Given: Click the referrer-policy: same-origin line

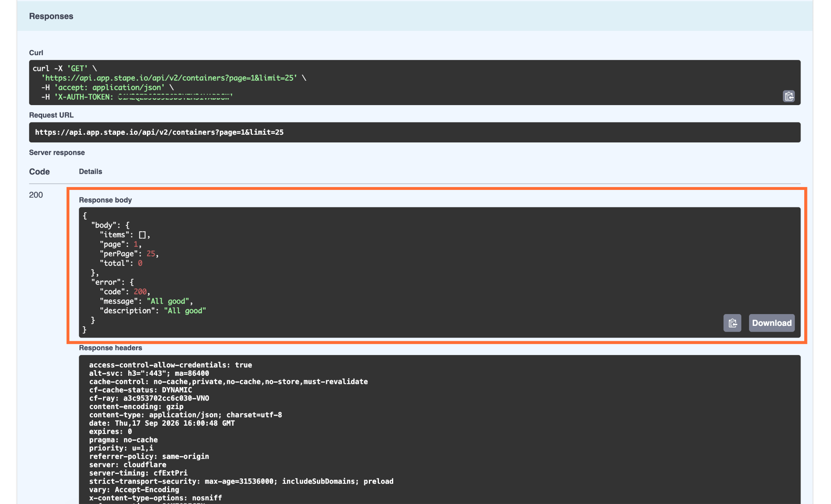Looking at the screenshot, I should pos(149,457).
